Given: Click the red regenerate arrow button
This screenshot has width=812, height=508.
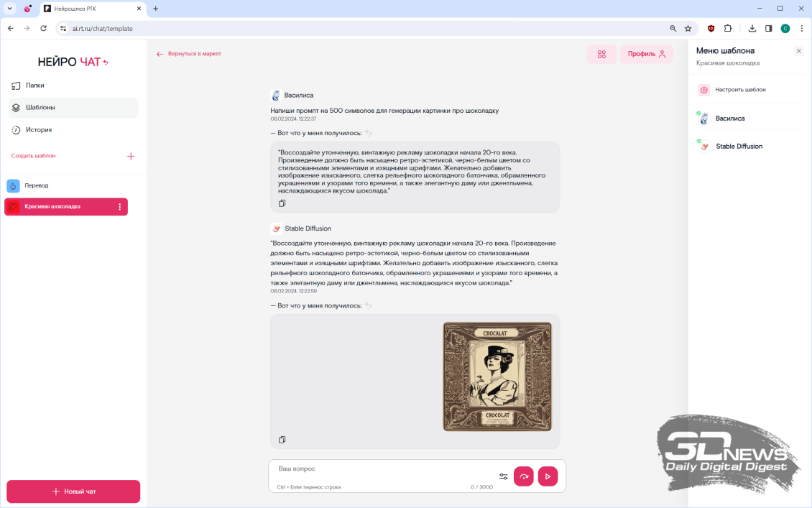Looking at the screenshot, I should [x=524, y=476].
